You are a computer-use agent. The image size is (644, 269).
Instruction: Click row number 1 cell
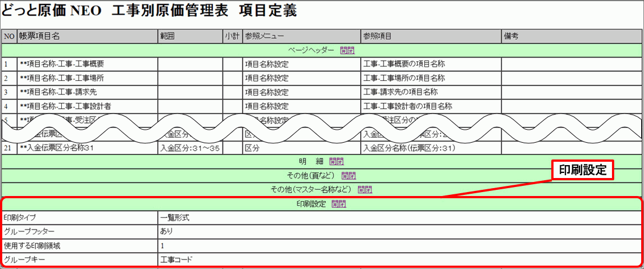click(9, 64)
